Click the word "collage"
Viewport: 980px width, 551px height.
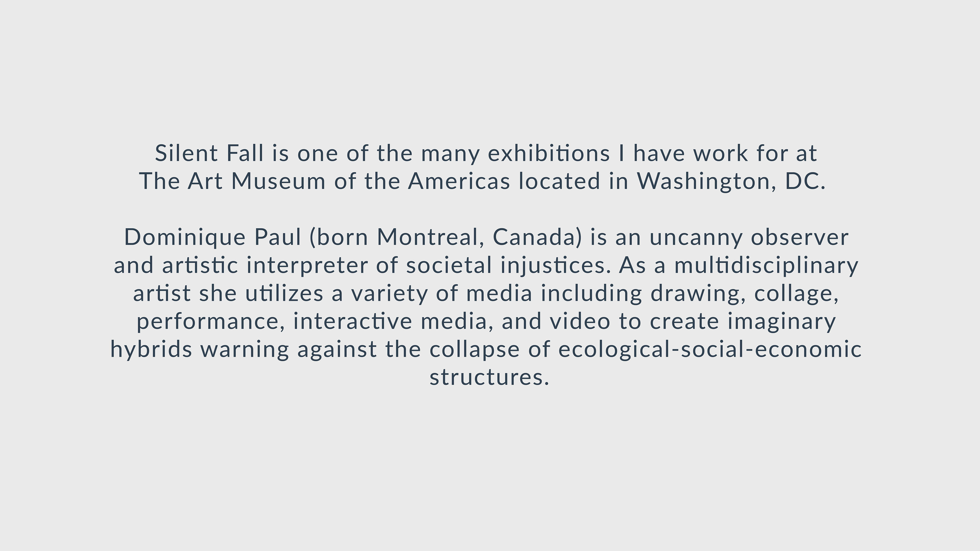point(794,293)
